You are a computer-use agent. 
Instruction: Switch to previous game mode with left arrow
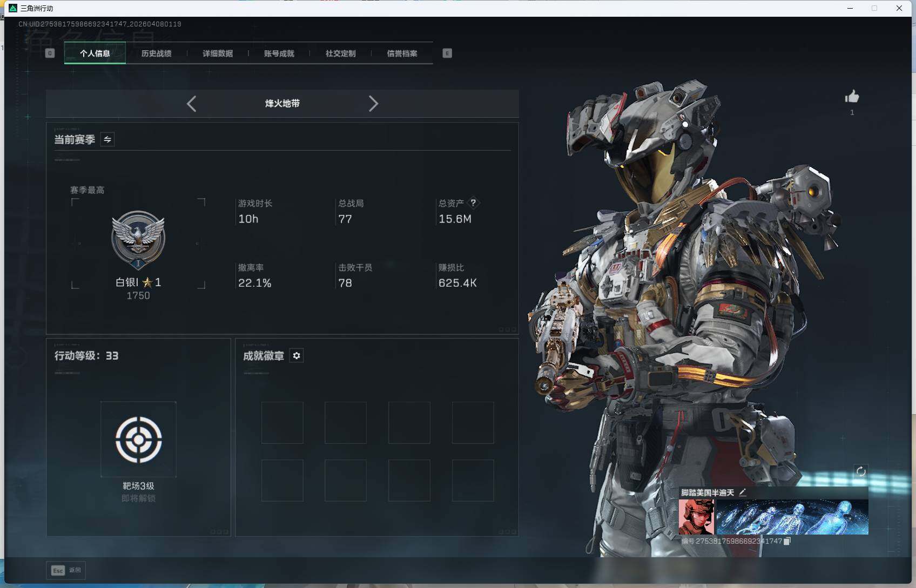click(191, 104)
